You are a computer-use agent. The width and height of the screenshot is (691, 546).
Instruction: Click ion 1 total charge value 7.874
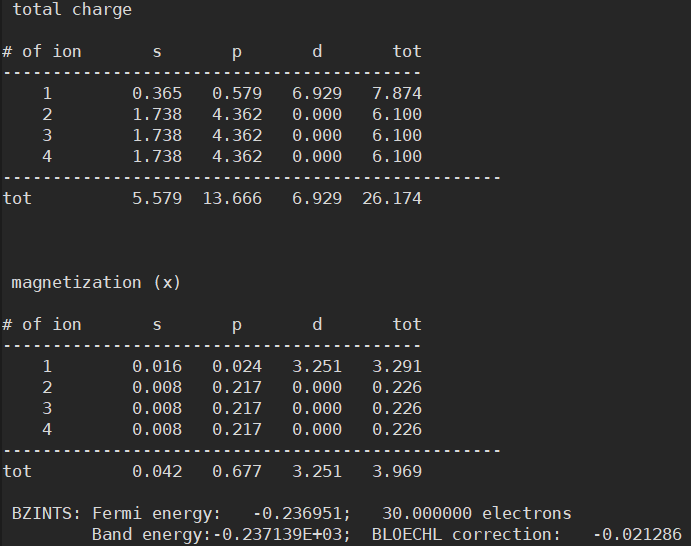point(397,93)
